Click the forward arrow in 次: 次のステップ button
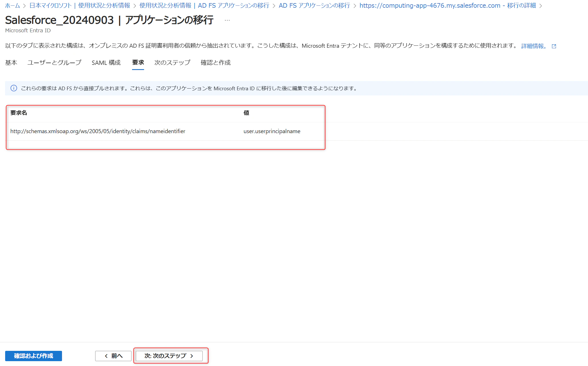 [x=192, y=356]
